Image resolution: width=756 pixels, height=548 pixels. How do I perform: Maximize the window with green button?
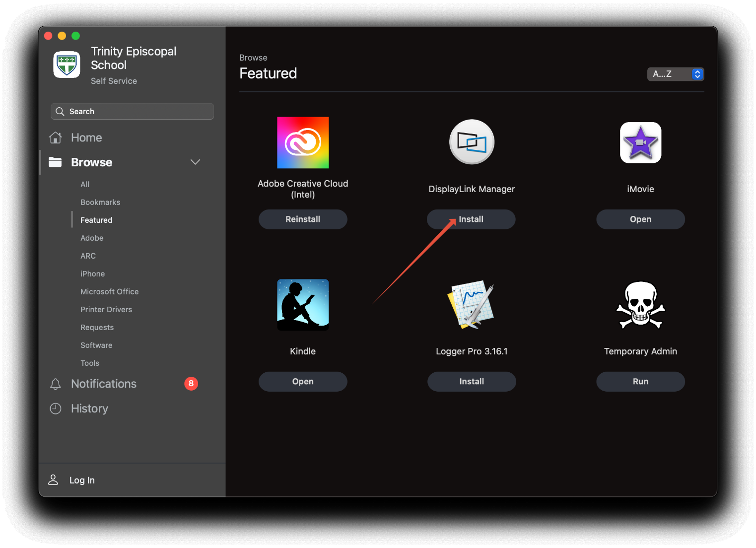(x=75, y=36)
